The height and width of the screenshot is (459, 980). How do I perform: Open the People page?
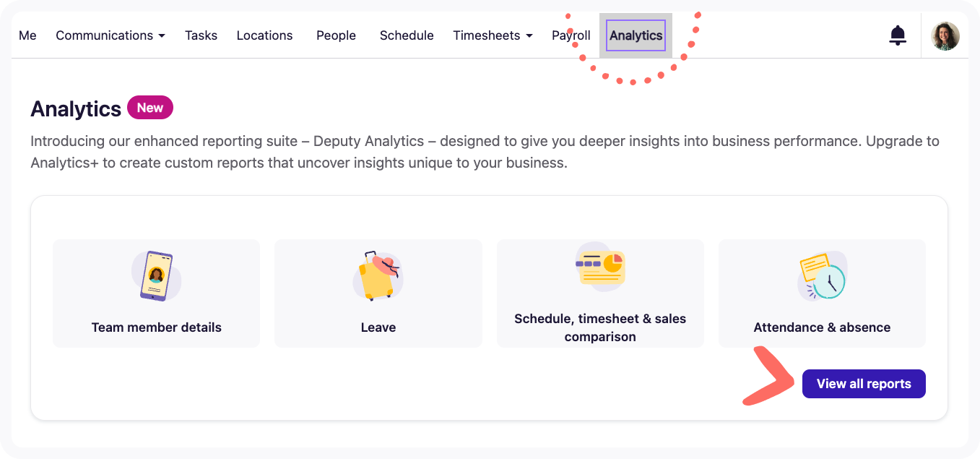[x=336, y=35]
